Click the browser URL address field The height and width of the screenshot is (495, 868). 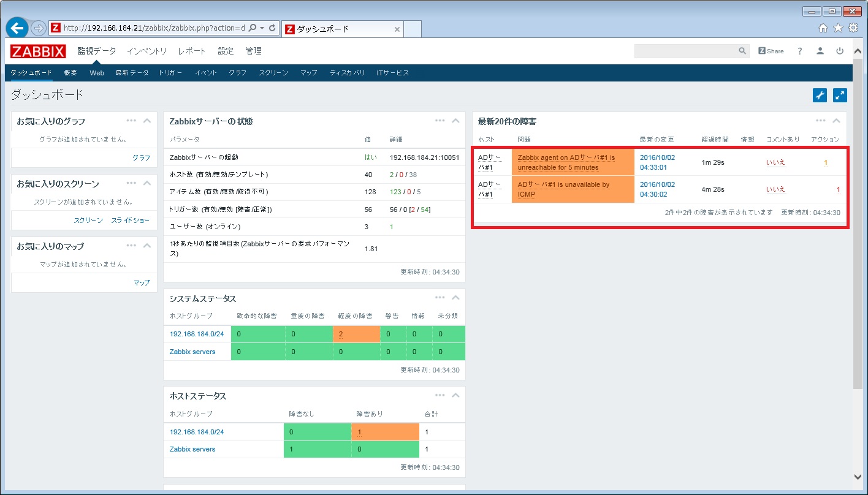[x=154, y=28]
